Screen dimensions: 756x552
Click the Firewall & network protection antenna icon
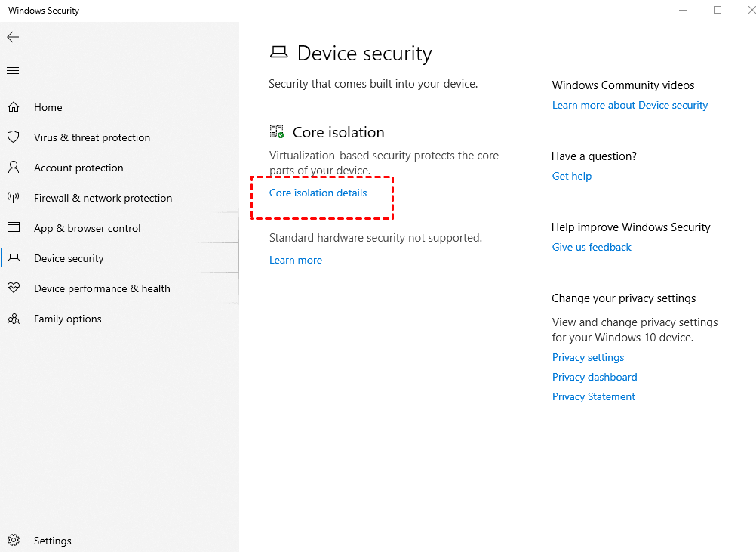[x=13, y=198]
